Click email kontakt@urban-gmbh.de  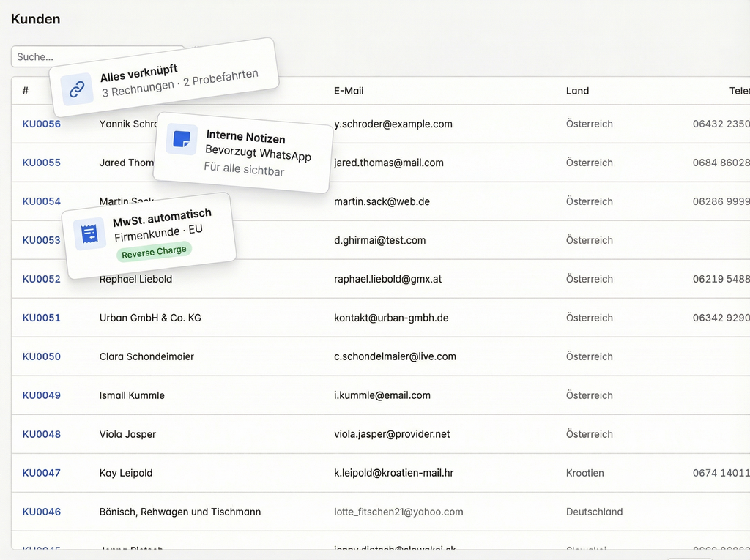coord(391,318)
